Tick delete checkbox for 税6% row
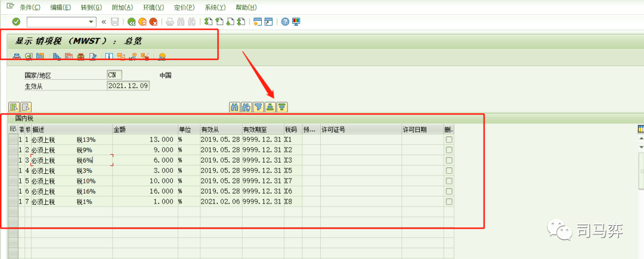The image size is (644, 259). tap(450, 160)
